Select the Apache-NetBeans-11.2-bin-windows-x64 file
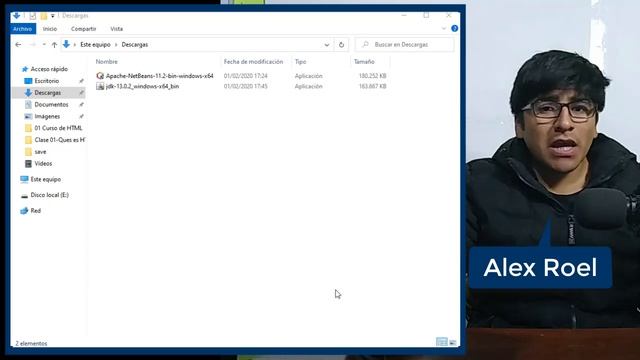 (160, 76)
